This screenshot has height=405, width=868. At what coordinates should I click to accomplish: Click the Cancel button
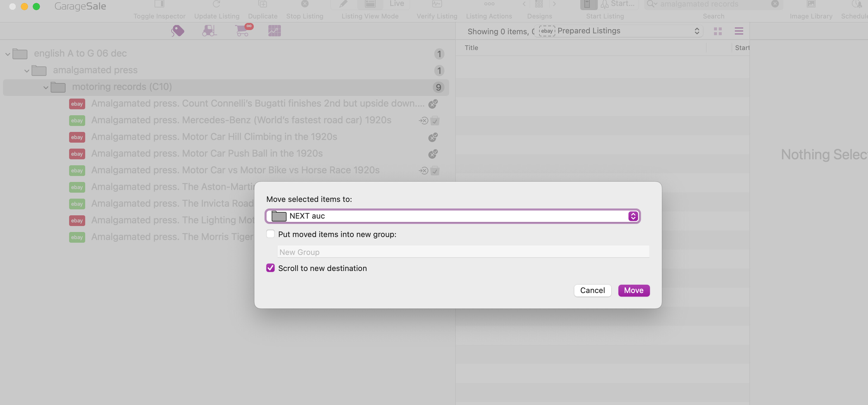(x=592, y=290)
